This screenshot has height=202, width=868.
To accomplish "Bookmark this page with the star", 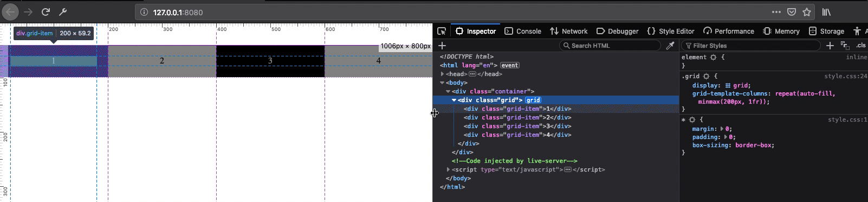I will 806,12.
